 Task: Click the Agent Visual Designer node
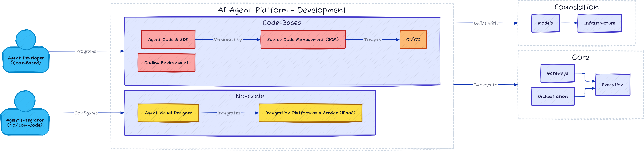pos(168,113)
